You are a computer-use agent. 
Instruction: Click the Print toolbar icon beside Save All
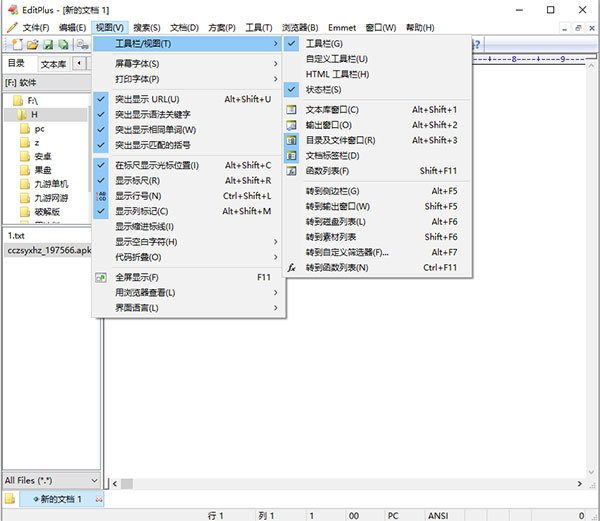click(82, 44)
